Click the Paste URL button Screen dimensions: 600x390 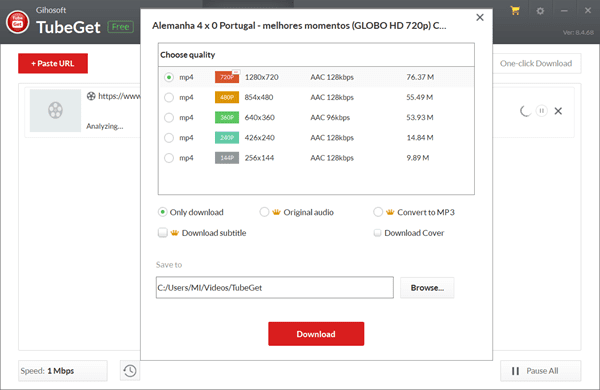(x=53, y=63)
